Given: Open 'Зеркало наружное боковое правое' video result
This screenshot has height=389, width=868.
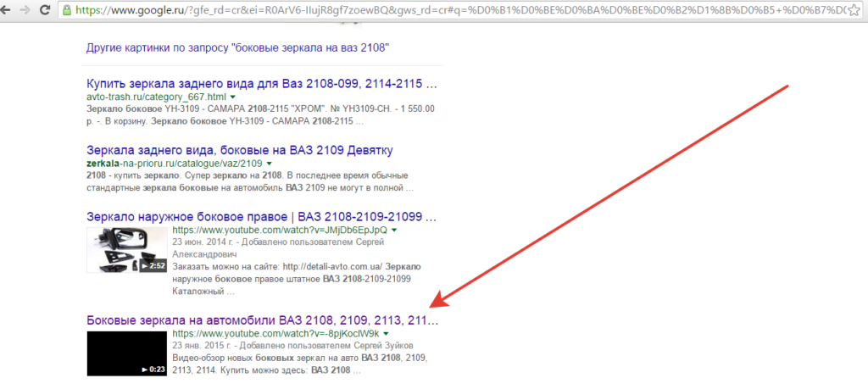Looking at the screenshot, I should 262,216.
